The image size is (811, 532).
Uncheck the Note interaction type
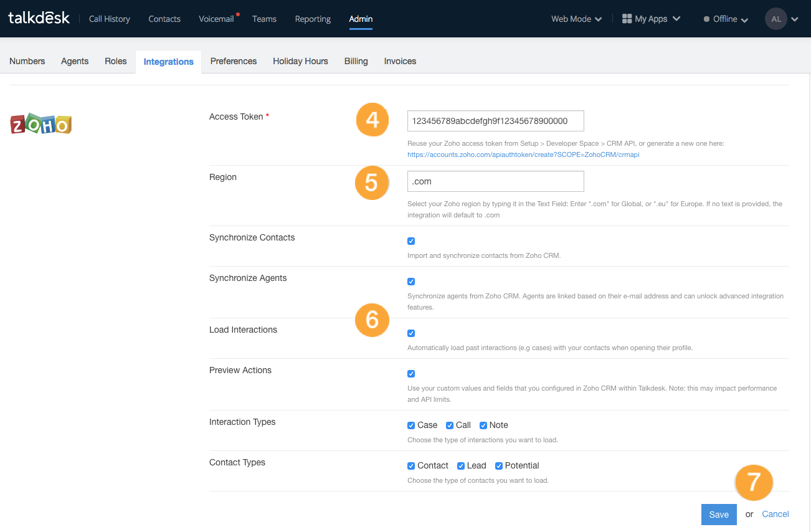[x=483, y=425]
